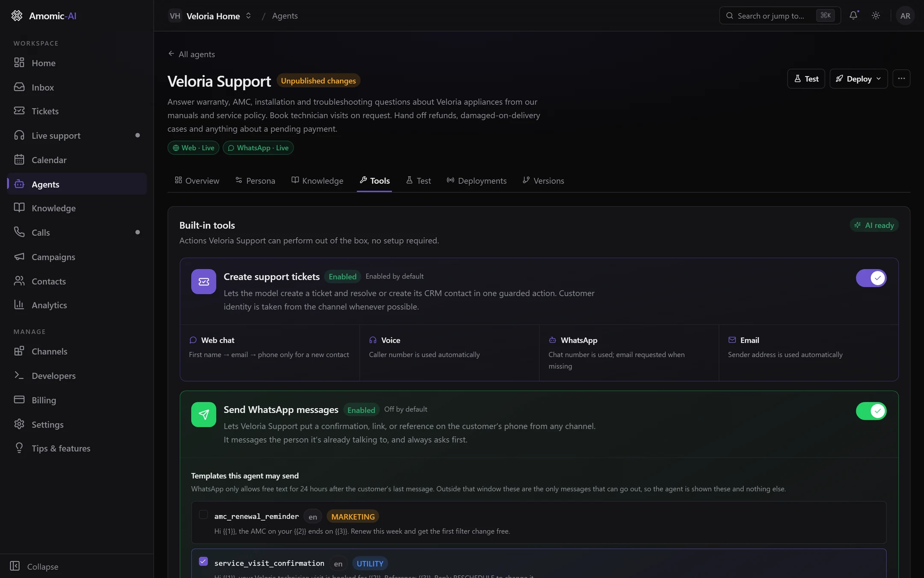Open Inbox from sidebar
Screen dimensions: 924x578
77,87
